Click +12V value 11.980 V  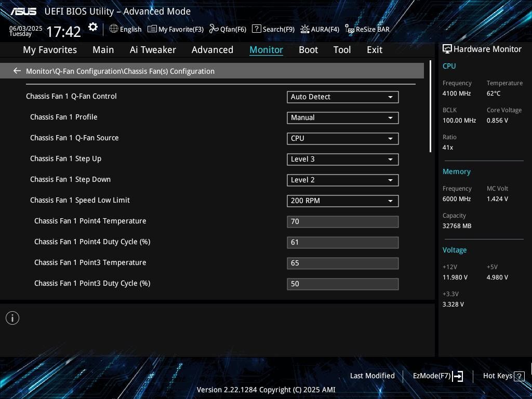[455, 277]
